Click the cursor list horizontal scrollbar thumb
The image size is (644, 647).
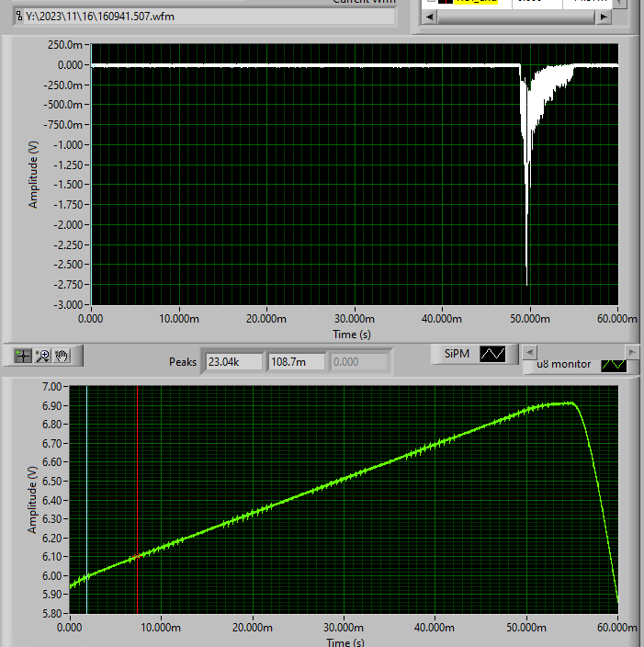tap(515, 17)
